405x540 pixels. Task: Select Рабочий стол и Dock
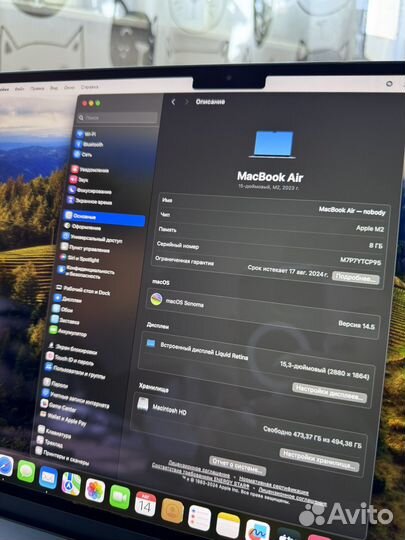pos(83,290)
